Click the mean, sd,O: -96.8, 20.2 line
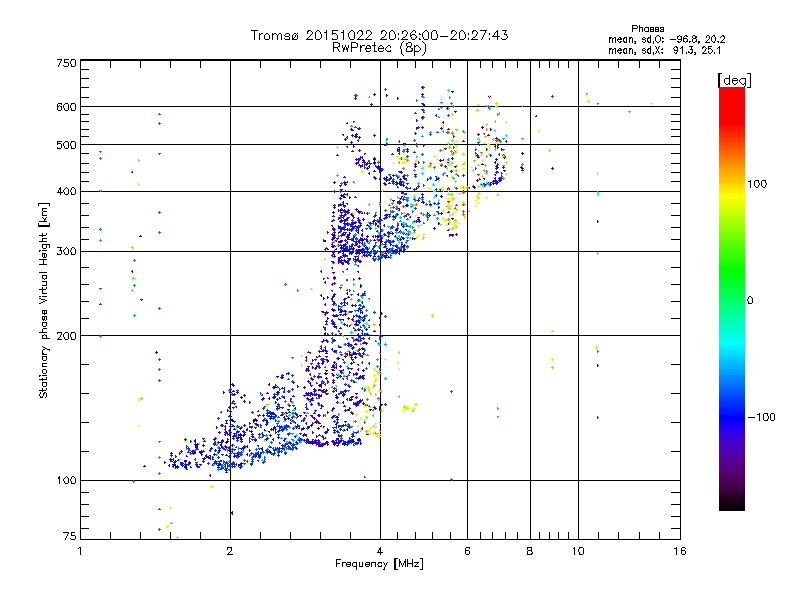 [x=666, y=39]
